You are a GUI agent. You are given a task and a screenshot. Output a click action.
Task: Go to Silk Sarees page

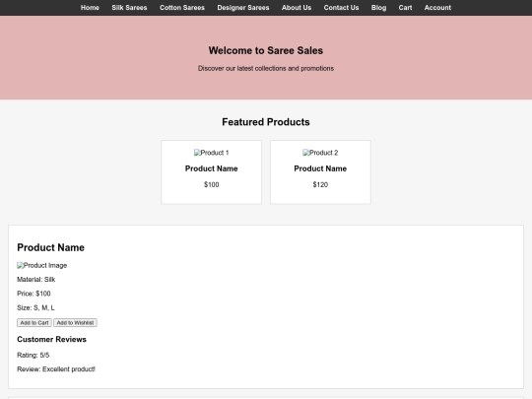click(129, 8)
